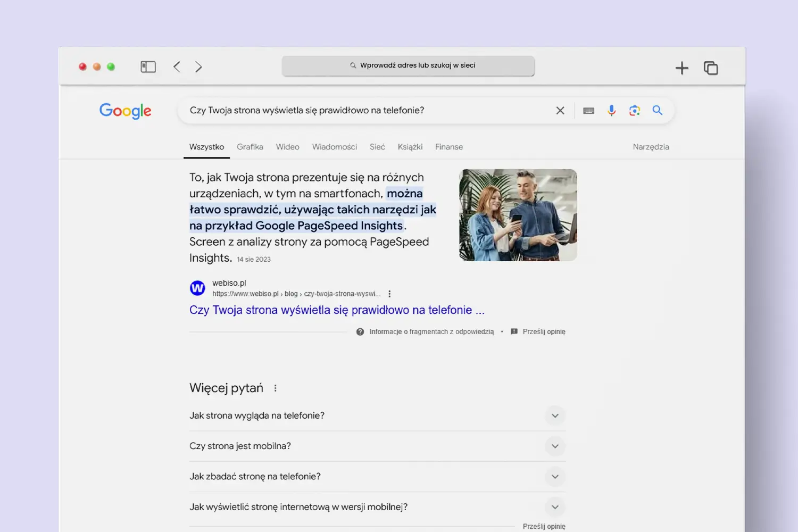Screen dimensions: 798x532
Task: Click the green maximize window dot
Action: pos(111,66)
